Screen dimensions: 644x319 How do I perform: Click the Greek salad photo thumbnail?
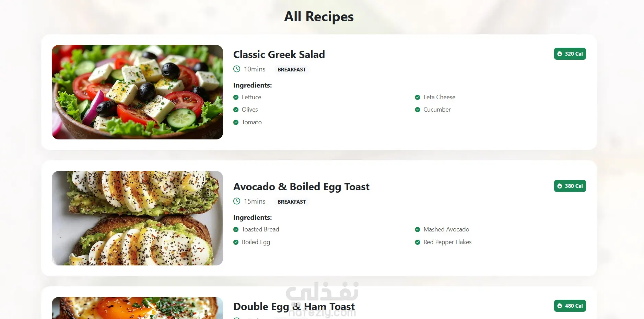tap(137, 92)
